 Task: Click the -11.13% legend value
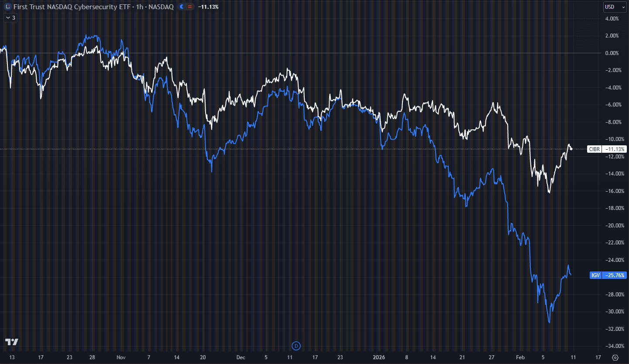208,7
